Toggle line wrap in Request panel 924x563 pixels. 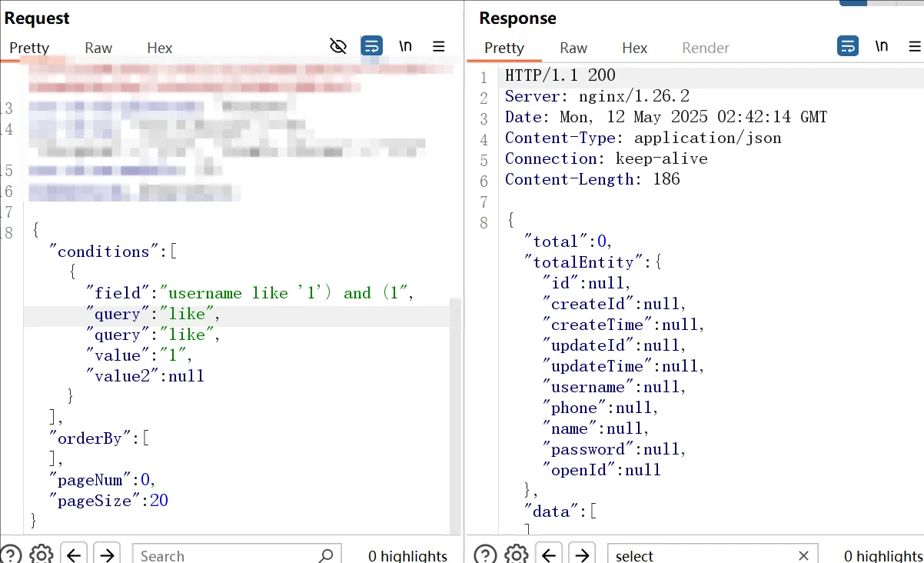tap(372, 46)
